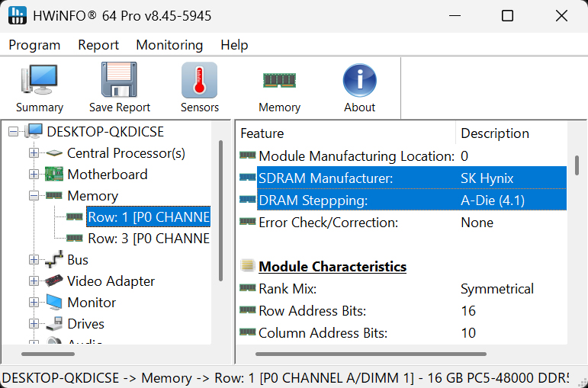Select the Drives label in tree

86,324
